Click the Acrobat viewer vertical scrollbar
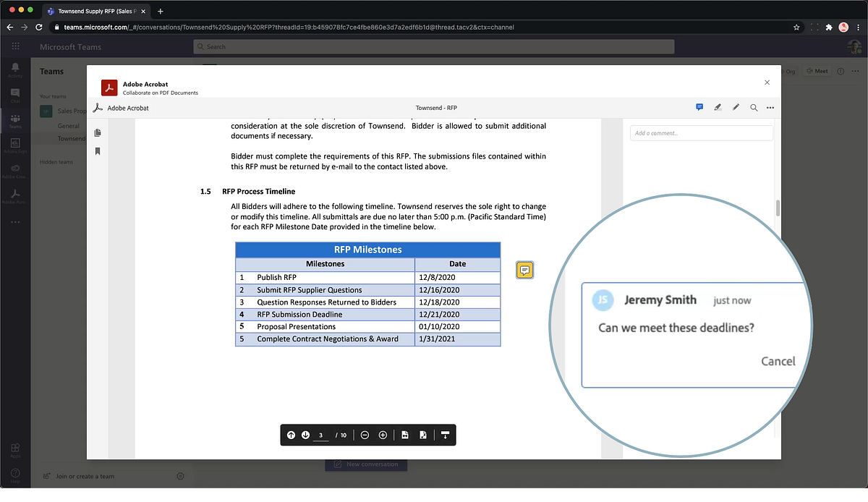Image resolution: width=868 pixels, height=502 pixels. [x=778, y=208]
